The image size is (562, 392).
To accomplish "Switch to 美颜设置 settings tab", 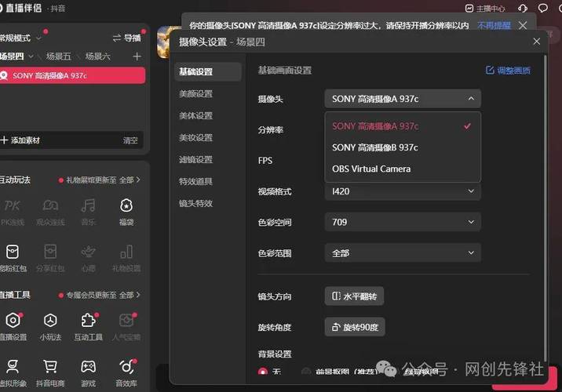I will [195, 94].
